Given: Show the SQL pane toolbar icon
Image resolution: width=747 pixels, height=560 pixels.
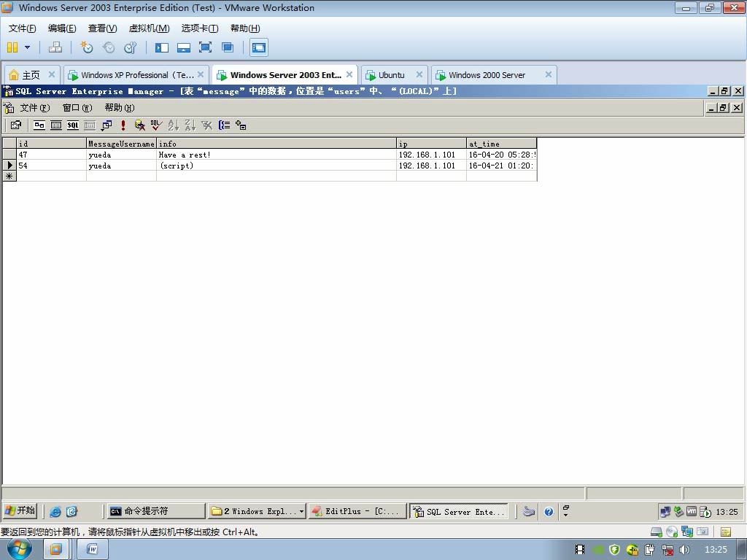Looking at the screenshot, I should [73, 125].
